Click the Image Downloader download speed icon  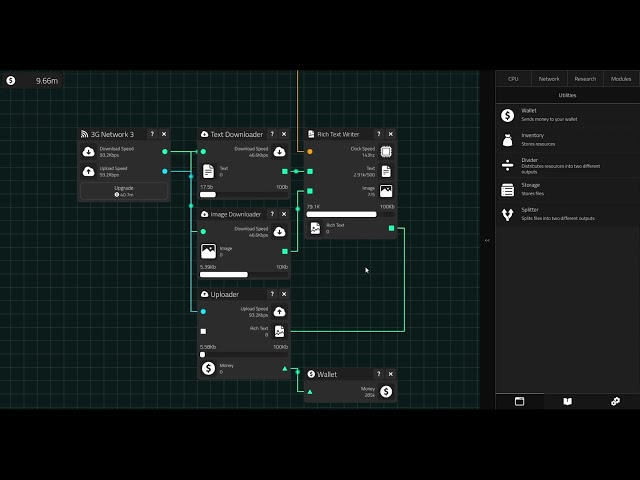279,232
